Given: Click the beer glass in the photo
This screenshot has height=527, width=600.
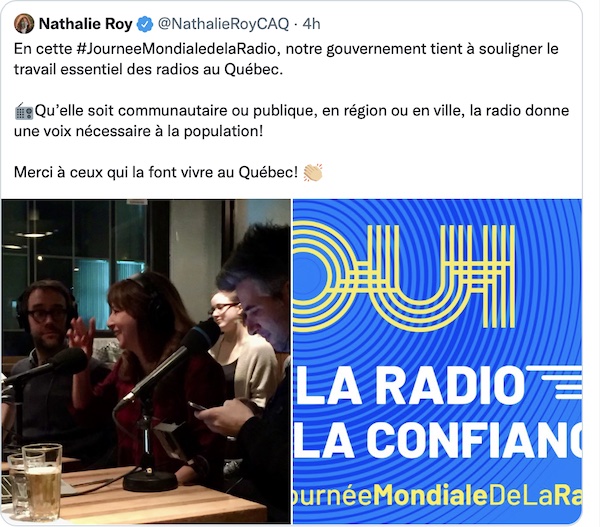Looking at the screenshot, I should [x=41, y=481].
